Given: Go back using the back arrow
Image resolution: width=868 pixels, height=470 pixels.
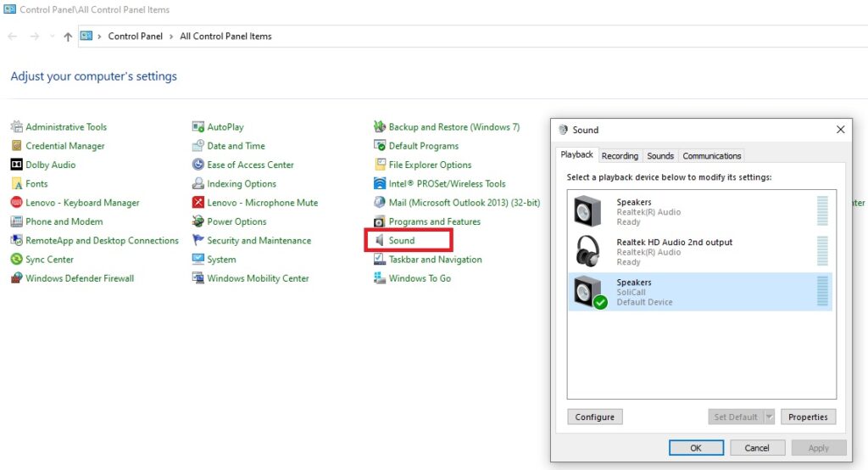Looking at the screenshot, I should 12,36.
